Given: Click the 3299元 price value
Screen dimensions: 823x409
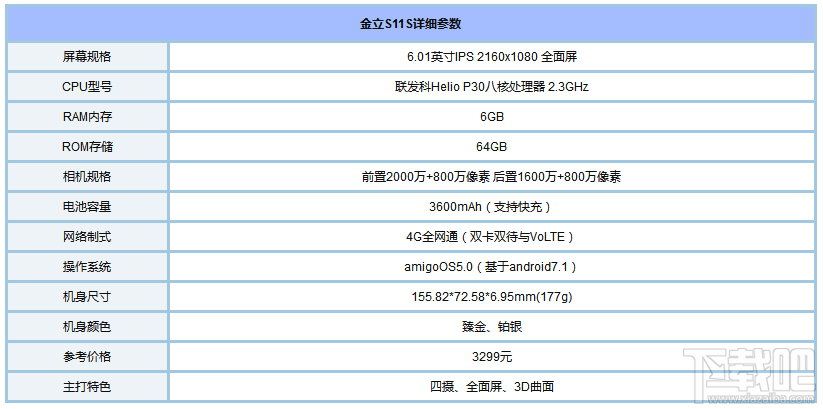Looking at the screenshot, I should [x=492, y=357].
